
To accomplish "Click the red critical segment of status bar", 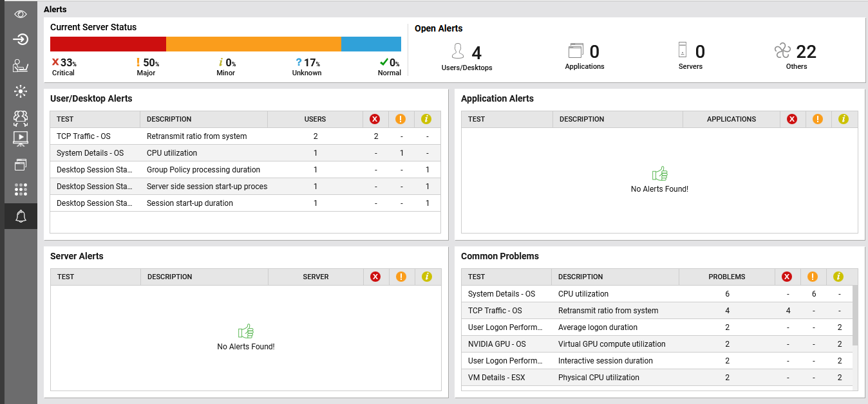I will tap(108, 44).
